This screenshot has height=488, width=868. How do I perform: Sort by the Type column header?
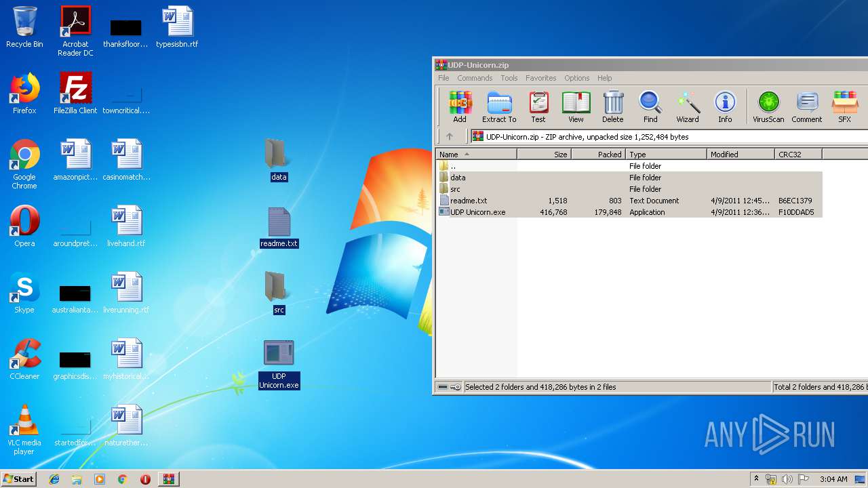coord(667,155)
